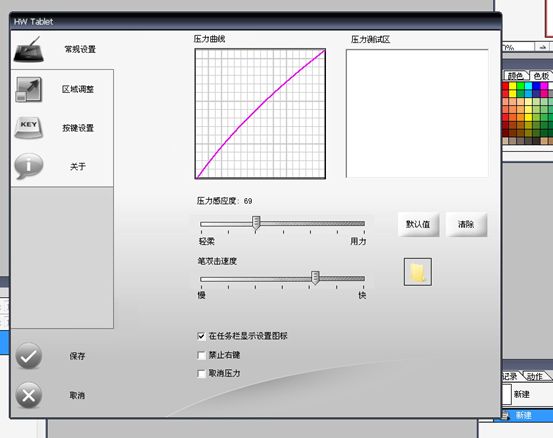The height and width of the screenshot is (438, 553).
Task: Pick the yellow swatch in color panel
Action: coord(512,86)
